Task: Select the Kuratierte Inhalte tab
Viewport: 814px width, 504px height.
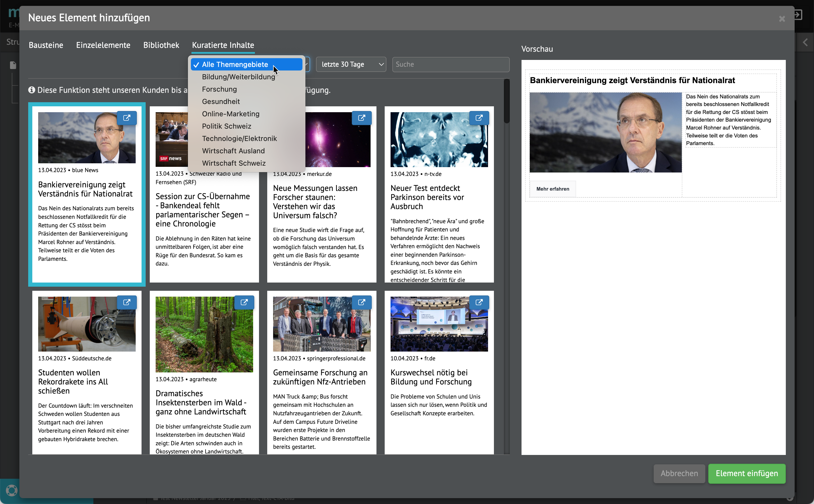Action: pyautogui.click(x=223, y=45)
